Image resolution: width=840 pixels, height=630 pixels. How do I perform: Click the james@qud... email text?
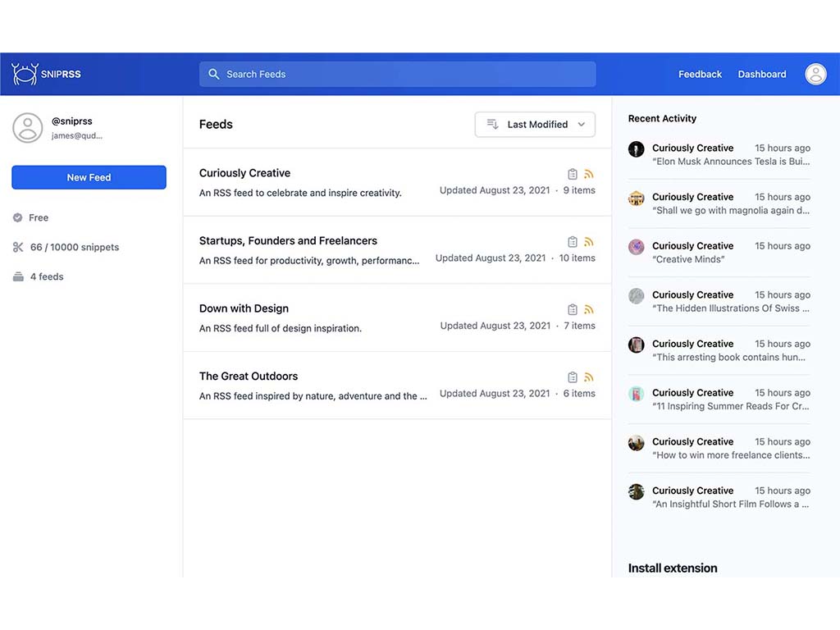(x=76, y=135)
